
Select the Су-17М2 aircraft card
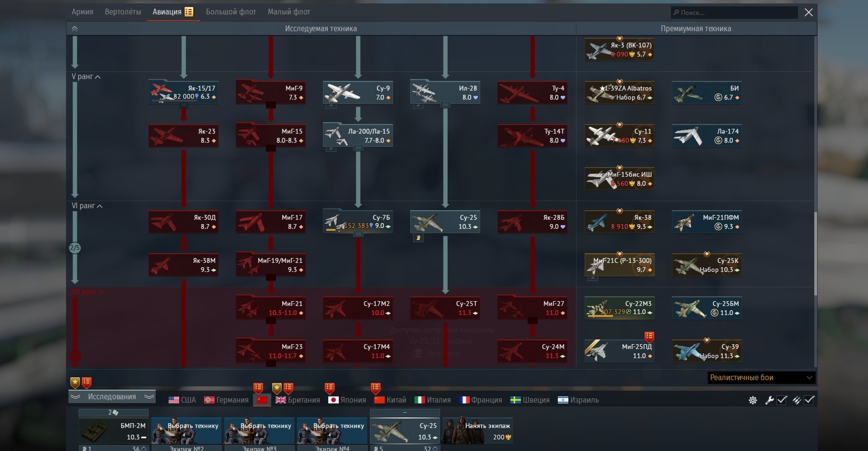tap(358, 308)
